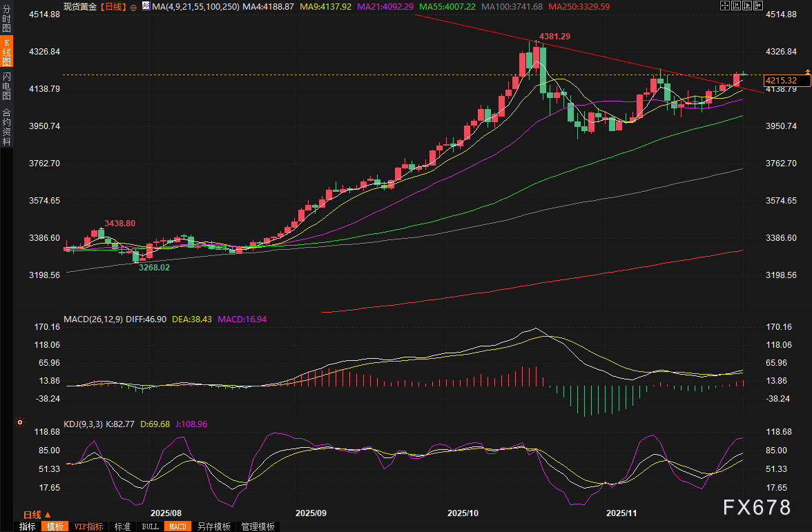Viewport: 812px width, 532px height.
Task: Click the orange arrows above the price tag
Action: [808, 71]
